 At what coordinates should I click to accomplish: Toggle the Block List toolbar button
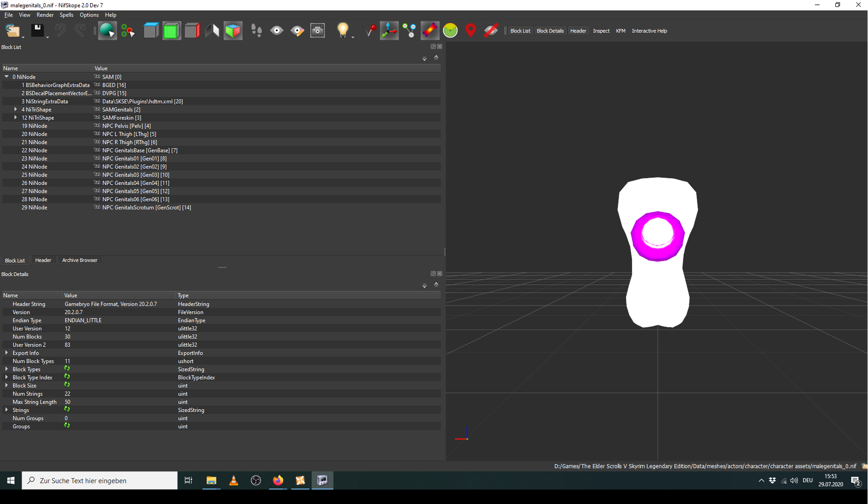pyautogui.click(x=520, y=31)
